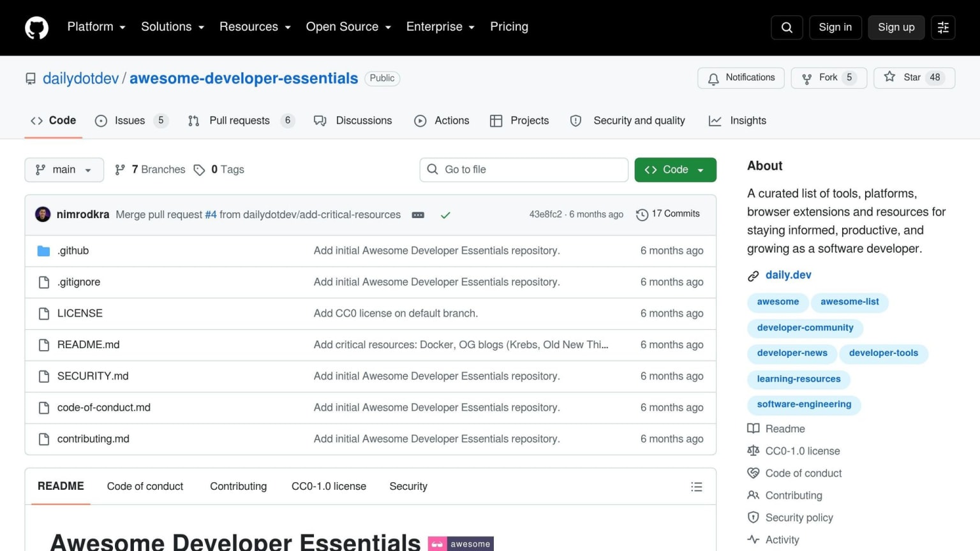The image size is (980, 551).
Task: Open the .gitignore file
Action: pos(78,283)
